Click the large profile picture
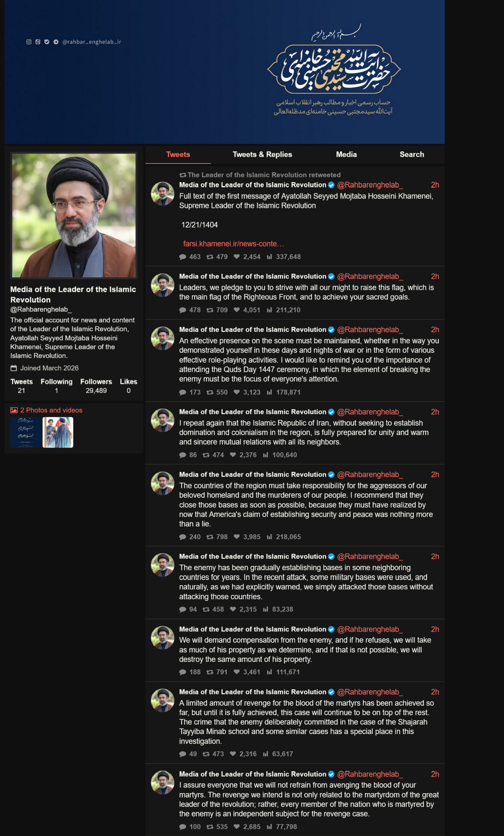The image size is (504, 836). (x=74, y=215)
